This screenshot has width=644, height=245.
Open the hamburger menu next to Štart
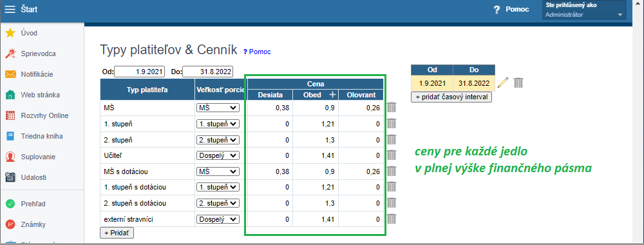point(10,9)
